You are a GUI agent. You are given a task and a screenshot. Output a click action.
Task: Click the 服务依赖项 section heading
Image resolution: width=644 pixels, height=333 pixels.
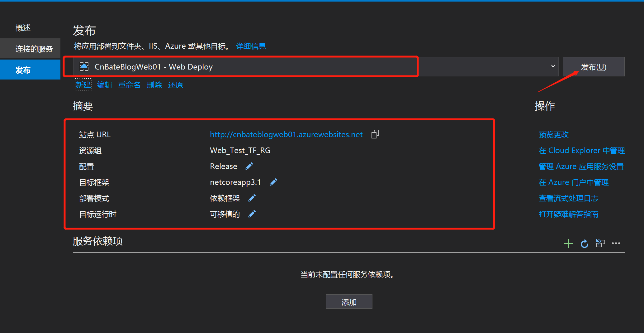pyautogui.click(x=98, y=241)
